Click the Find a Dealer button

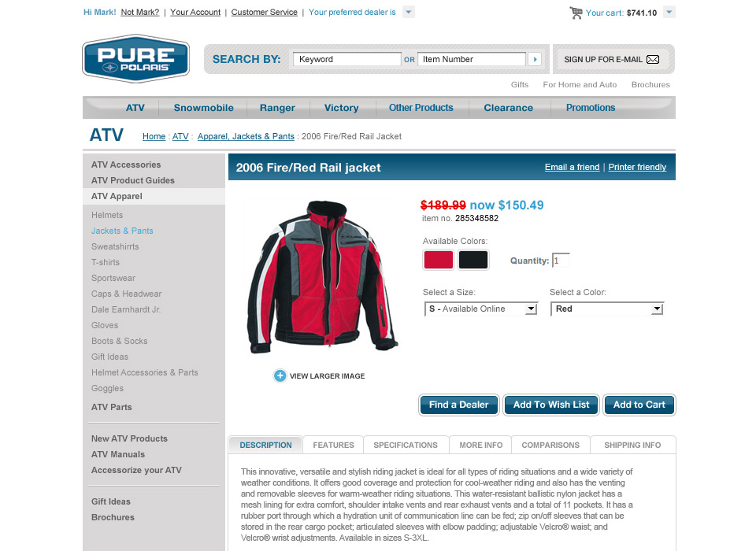coord(458,405)
